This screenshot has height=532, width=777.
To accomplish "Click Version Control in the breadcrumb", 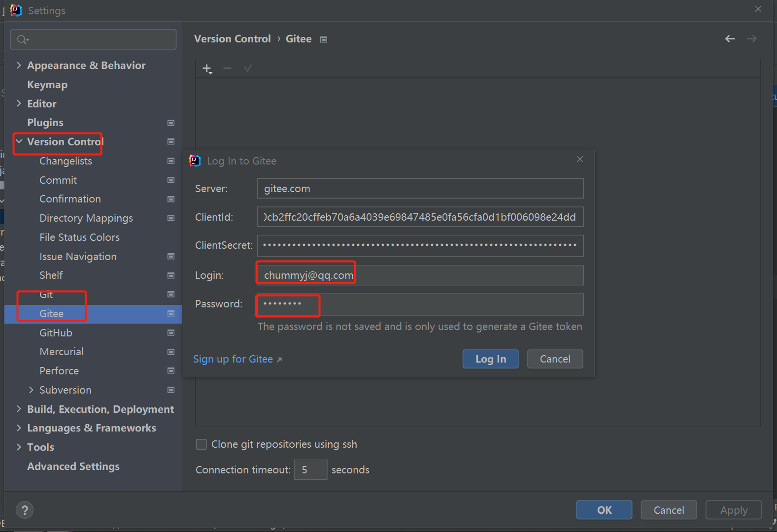I will pyautogui.click(x=233, y=39).
